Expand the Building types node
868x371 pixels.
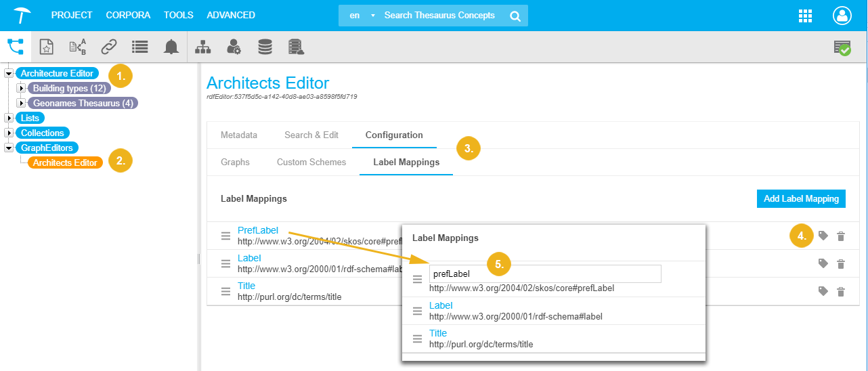pos(21,88)
